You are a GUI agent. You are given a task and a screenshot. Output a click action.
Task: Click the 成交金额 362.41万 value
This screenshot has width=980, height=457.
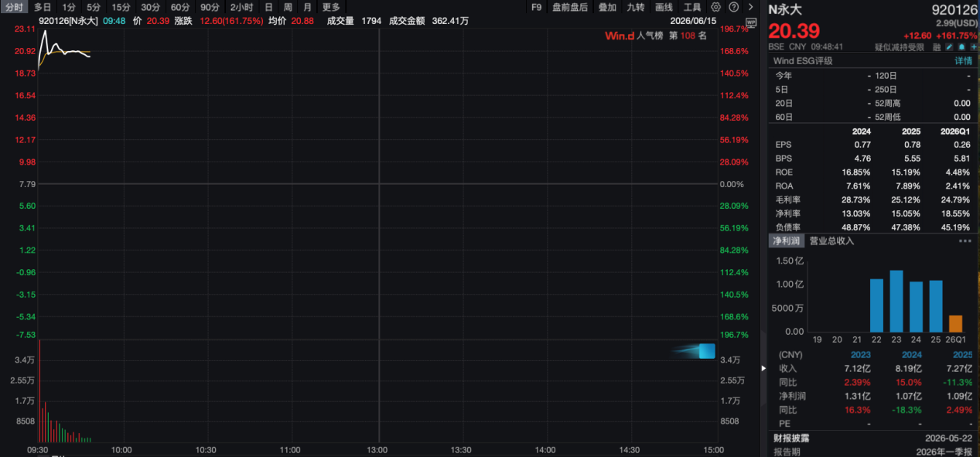pos(450,21)
